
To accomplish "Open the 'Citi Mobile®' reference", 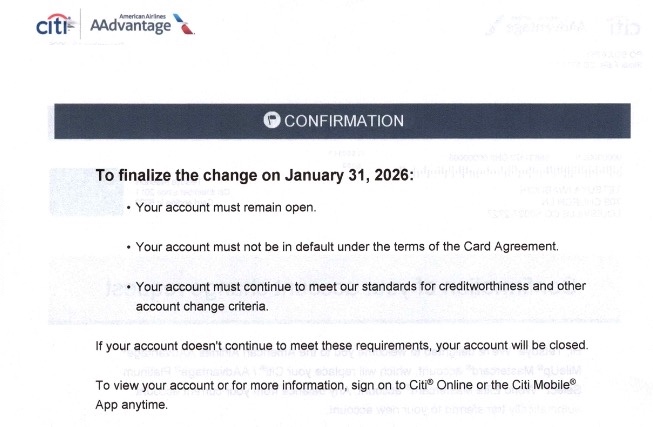I will (x=535, y=386).
